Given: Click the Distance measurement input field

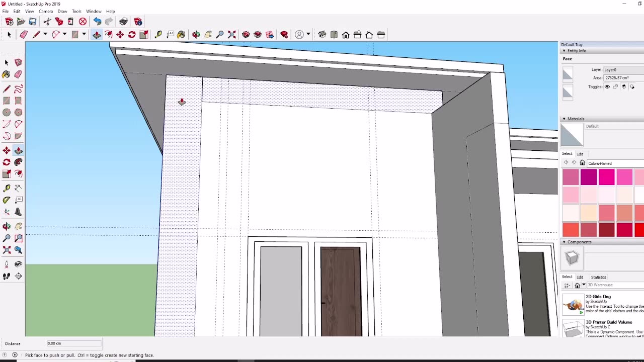Looking at the screenshot, I should tap(74, 343).
